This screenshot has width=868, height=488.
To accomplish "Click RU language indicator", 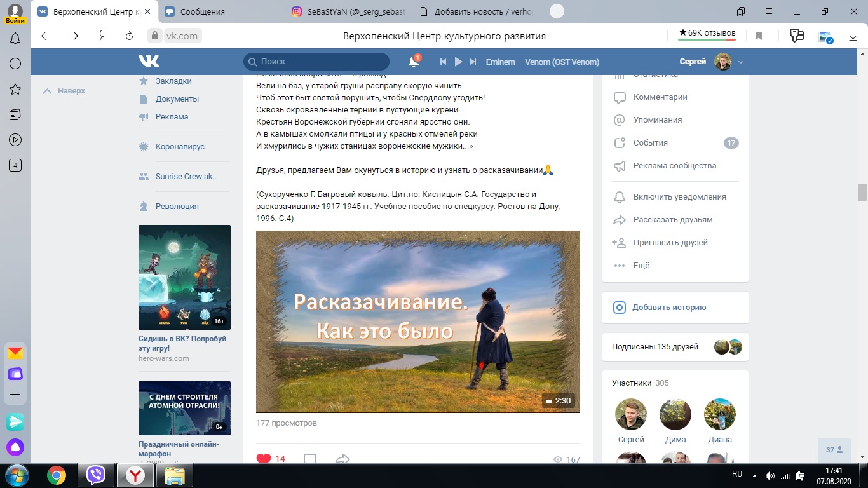I will coord(737,475).
